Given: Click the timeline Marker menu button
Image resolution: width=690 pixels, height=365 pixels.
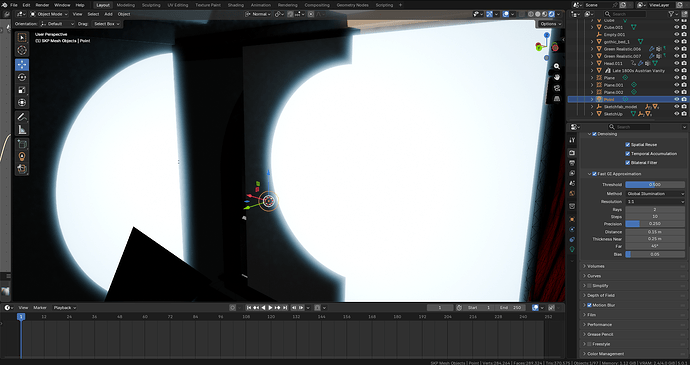Looking at the screenshot, I should coord(40,308).
